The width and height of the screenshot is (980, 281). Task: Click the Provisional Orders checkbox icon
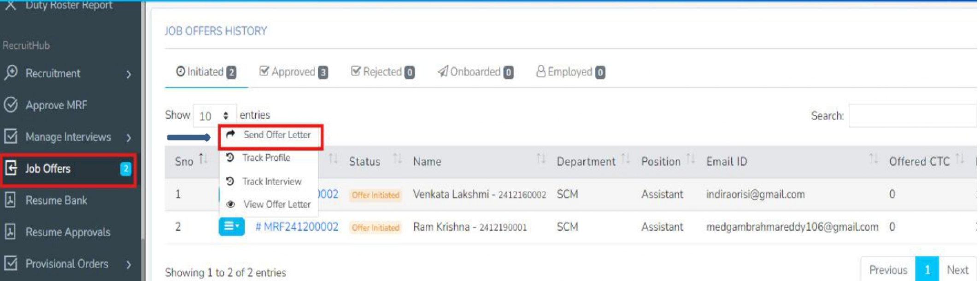click(11, 263)
